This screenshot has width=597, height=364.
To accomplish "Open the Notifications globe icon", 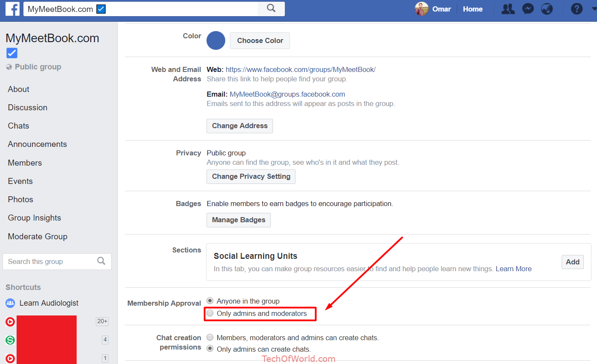I will tap(547, 9).
